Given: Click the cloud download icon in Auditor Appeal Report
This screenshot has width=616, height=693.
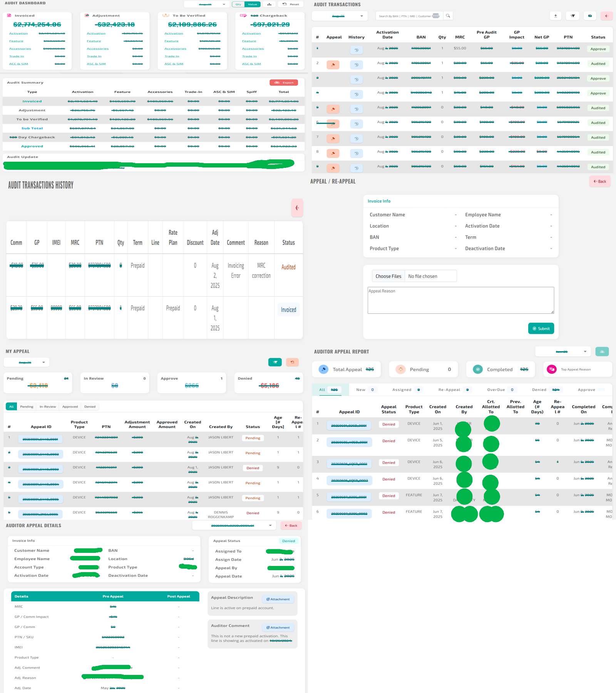Looking at the screenshot, I should [x=602, y=352].
